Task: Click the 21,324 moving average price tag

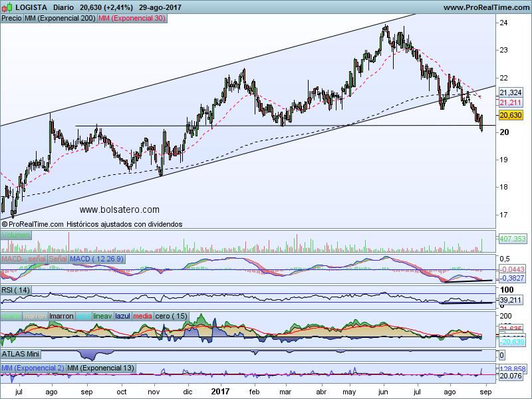Action: point(510,93)
